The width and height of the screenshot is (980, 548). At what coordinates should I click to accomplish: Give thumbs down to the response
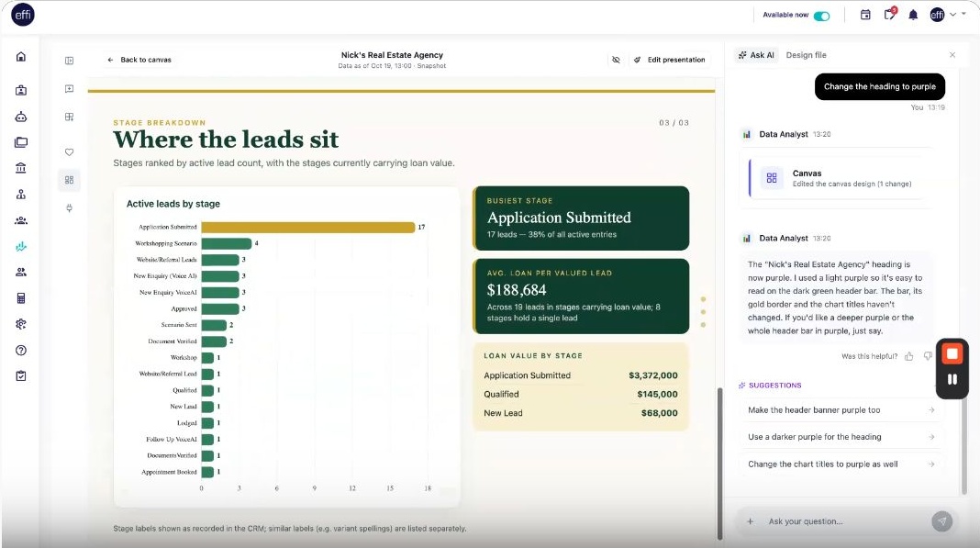pos(928,356)
